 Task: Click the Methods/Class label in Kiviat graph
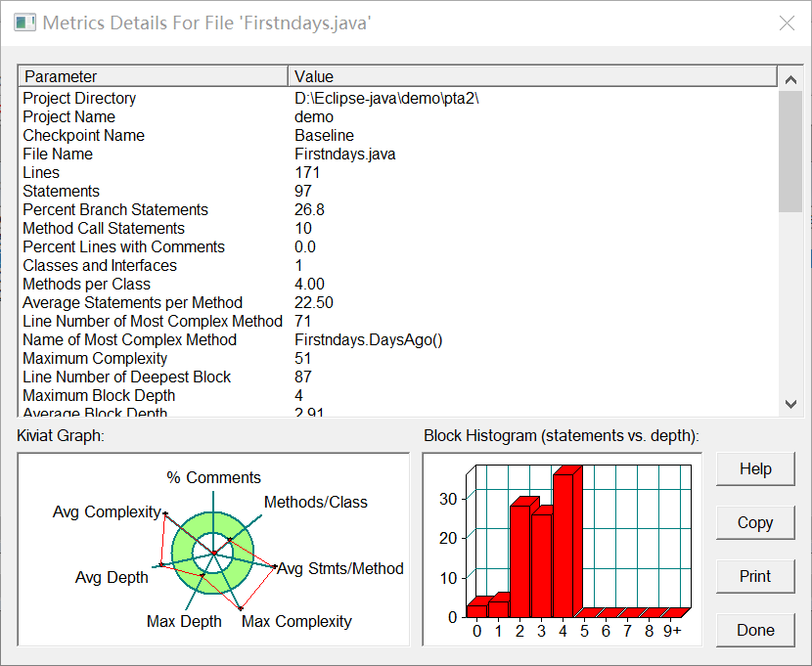(x=316, y=502)
